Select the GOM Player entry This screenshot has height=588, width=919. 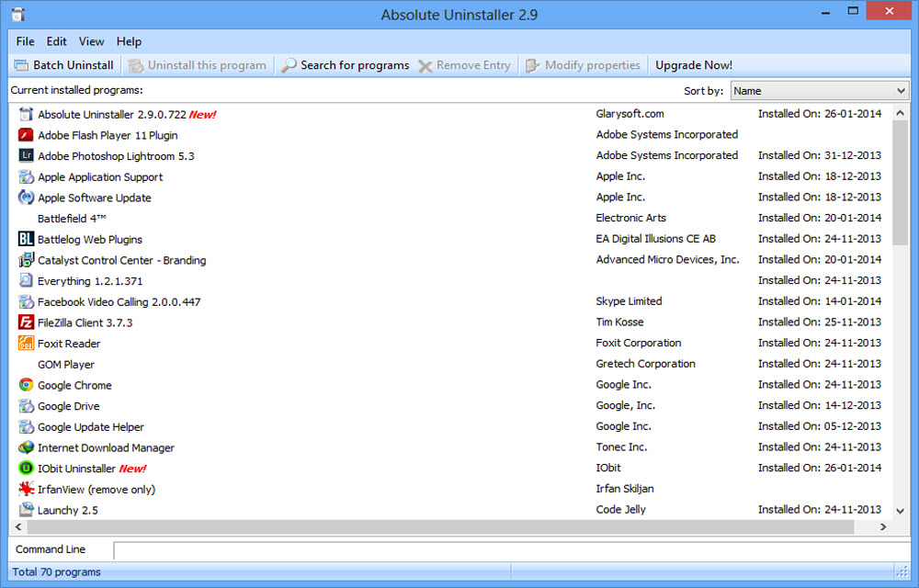pos(65,364)
